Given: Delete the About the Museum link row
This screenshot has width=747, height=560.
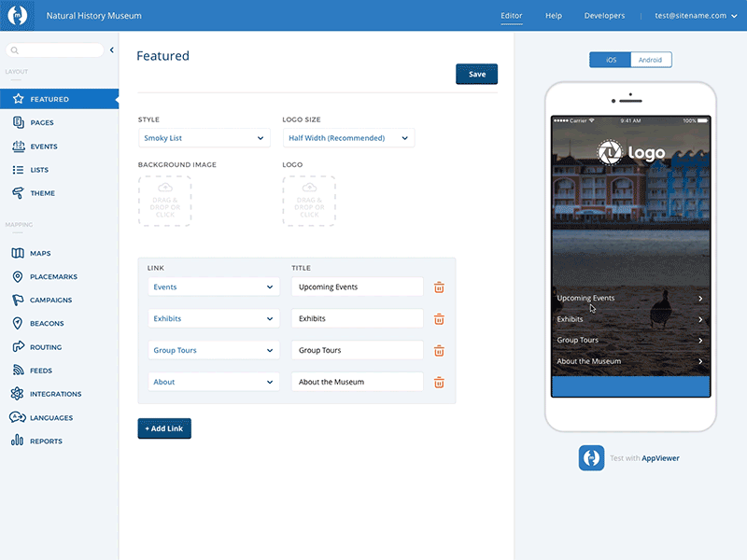Looking at the screenshot, I should (x=439, y=382).
